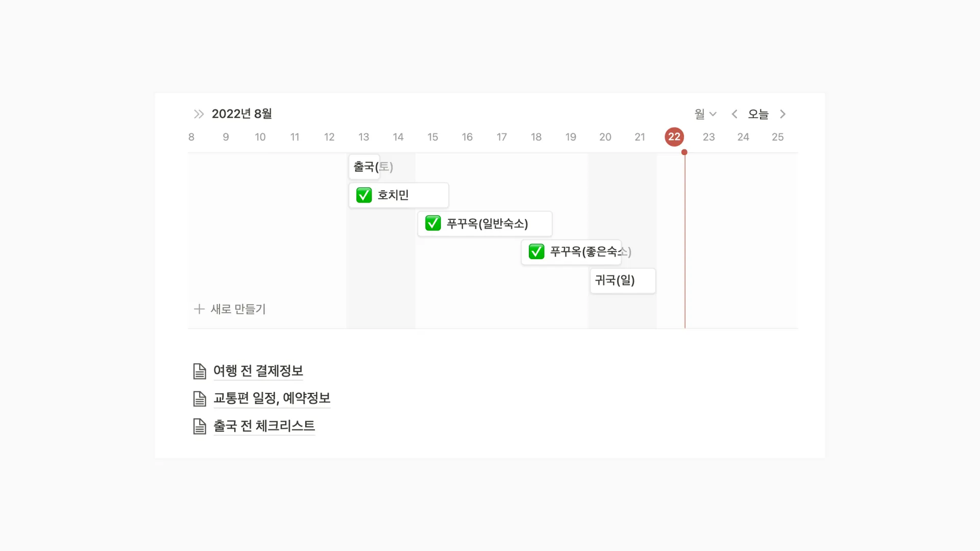Click the page icon beside 출국 전 체크리스트

point(200,426)
